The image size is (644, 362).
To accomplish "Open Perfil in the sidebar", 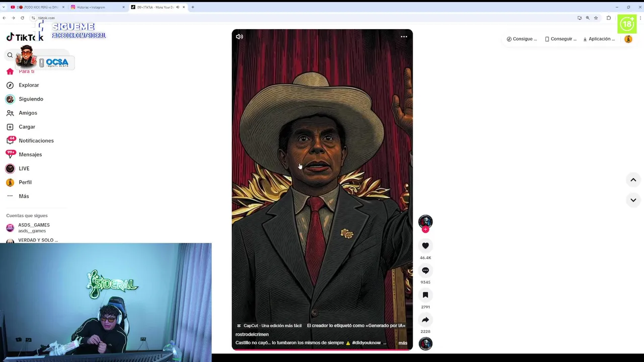I will [x=25, y=183].
